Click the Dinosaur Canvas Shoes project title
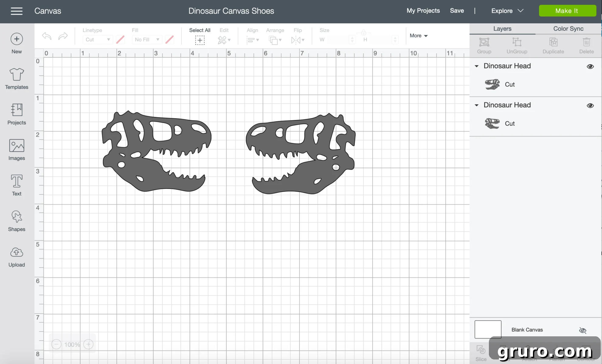Image resolution: width=602 pixels, height=364 pixels. [x=231, y=11]
